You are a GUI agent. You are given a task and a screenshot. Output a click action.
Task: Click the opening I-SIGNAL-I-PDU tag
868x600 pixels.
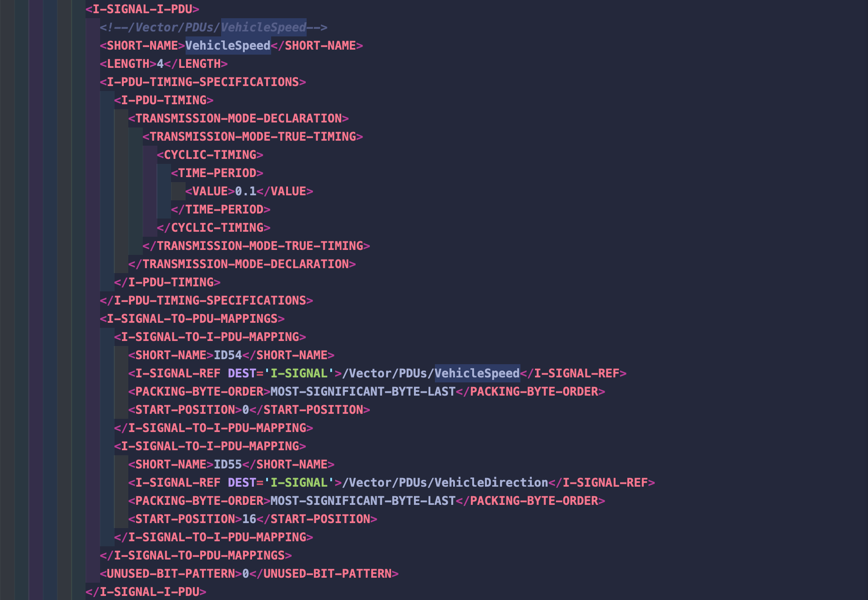[142, 9]
